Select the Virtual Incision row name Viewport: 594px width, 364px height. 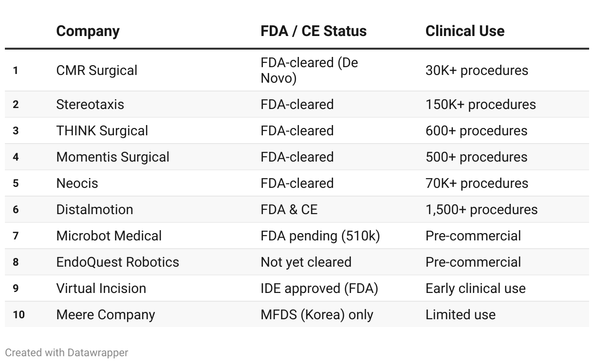pyautogui.click(x=101, y=289)
